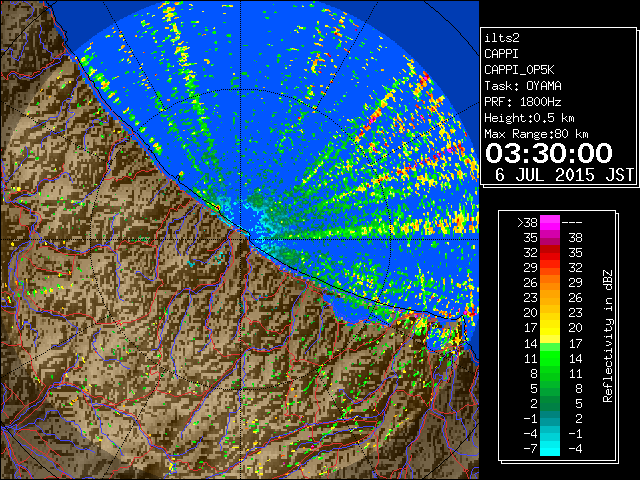640x480 pixels.
Task: Pick the bright magenta legend swatch
Action: coord(550,222)
